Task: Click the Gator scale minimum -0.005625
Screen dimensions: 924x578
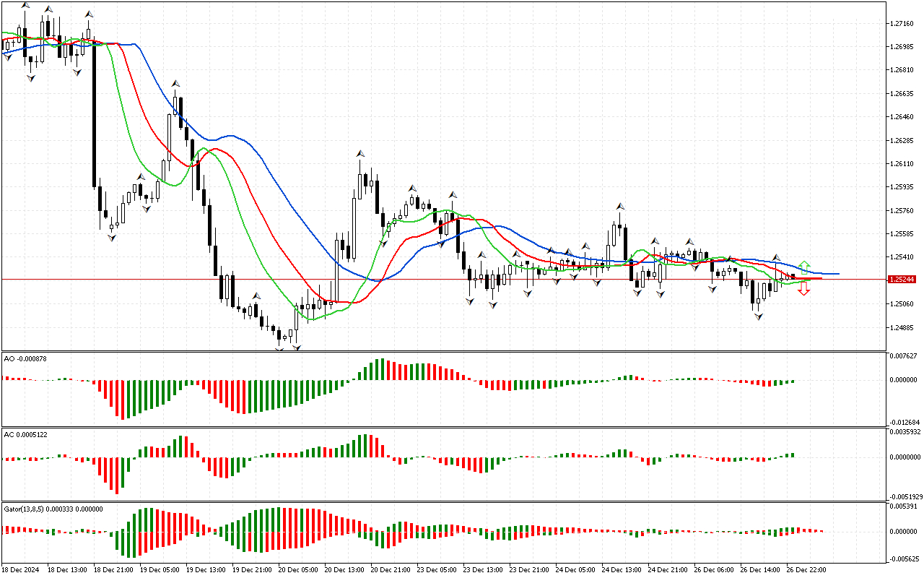Action: pyautogui.click(x=905, y=558)
